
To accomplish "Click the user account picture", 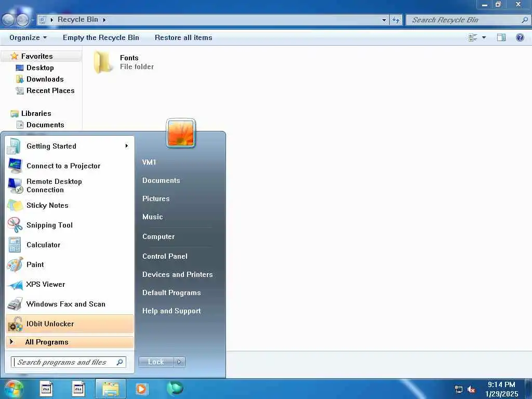I will coord(181,134).
